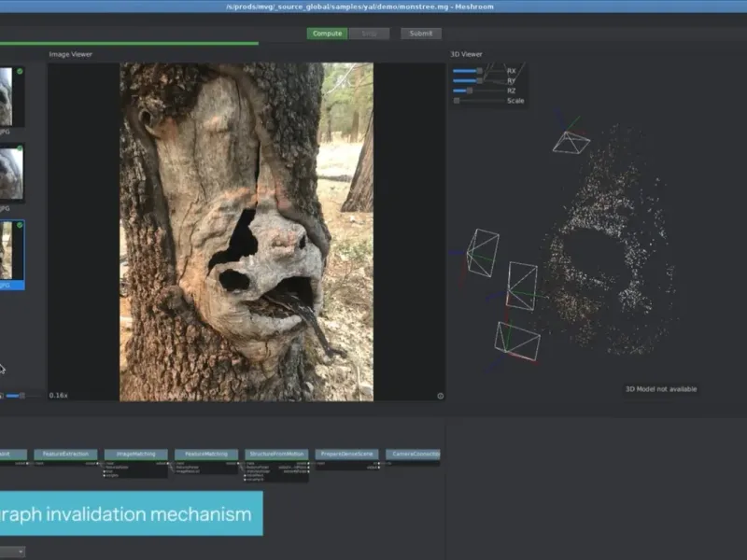
Task: Click the Scale slider handle
Action: tap(457, 101)
